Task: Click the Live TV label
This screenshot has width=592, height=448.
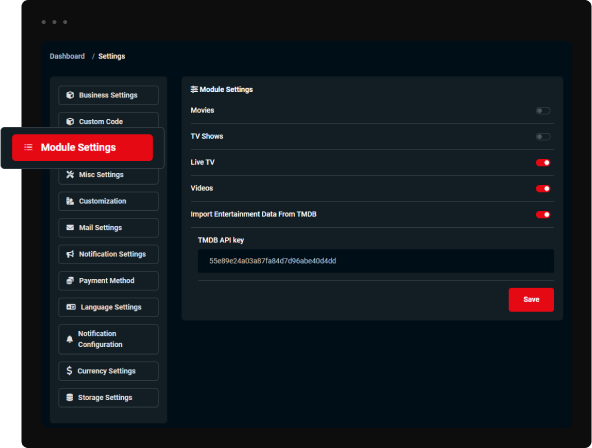Action: pyautogui.click(x=202, y=162)
